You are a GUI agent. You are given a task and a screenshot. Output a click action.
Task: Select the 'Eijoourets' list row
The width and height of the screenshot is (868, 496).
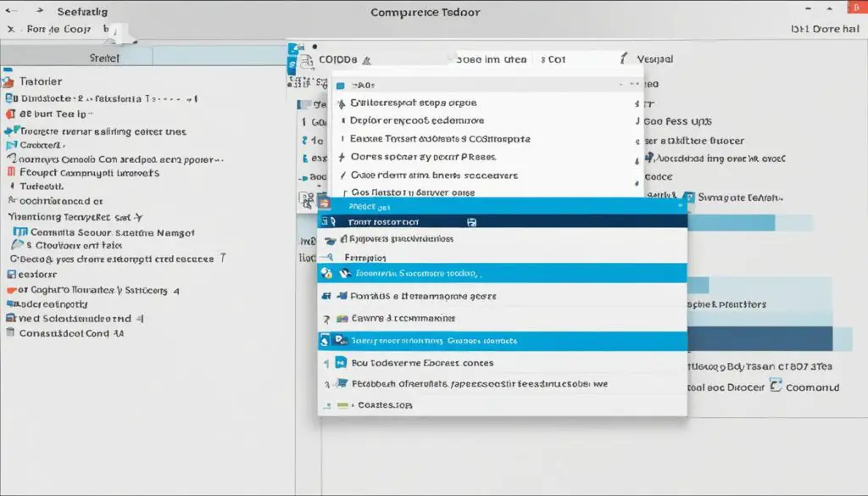click(x=502, y=239)
